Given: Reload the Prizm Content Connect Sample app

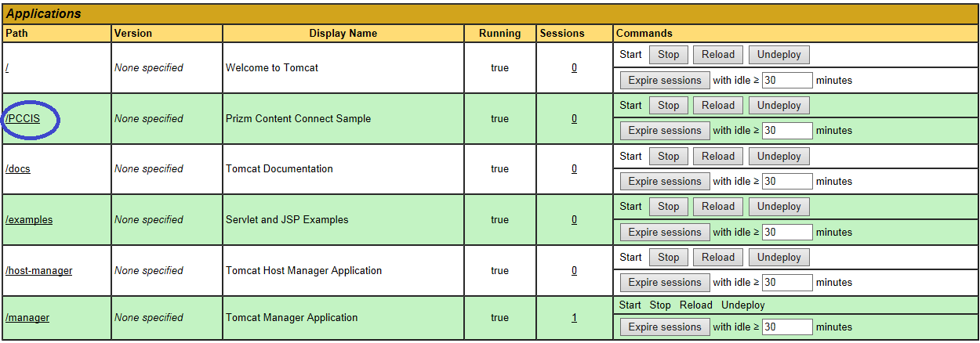Looking at the screenshot, I should [717, 106].
